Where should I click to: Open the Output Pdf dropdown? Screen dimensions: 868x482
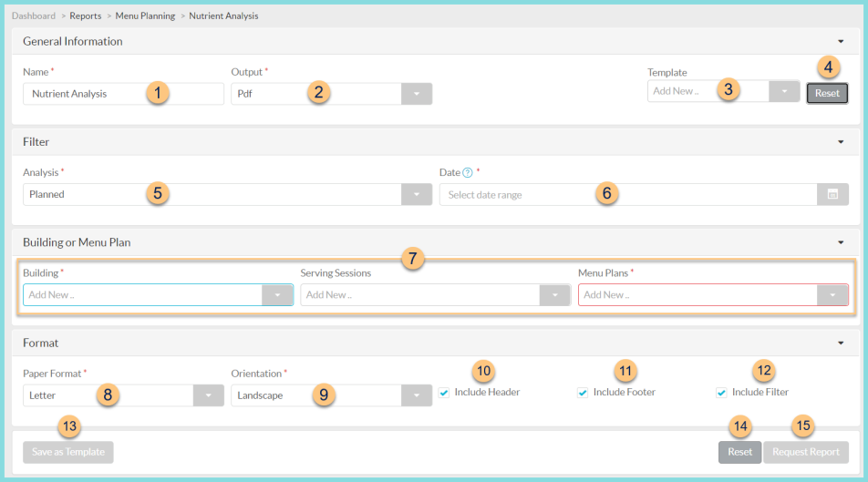coord(417,94)
